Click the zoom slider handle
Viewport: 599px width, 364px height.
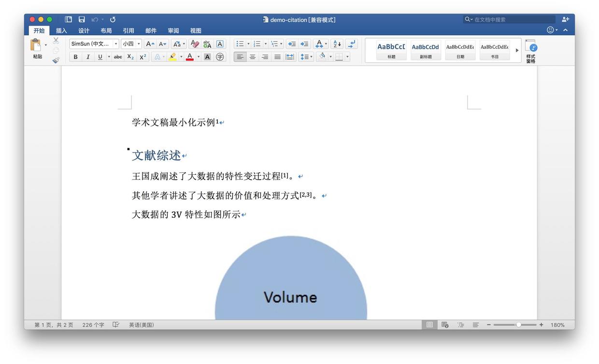pos(518,325)
